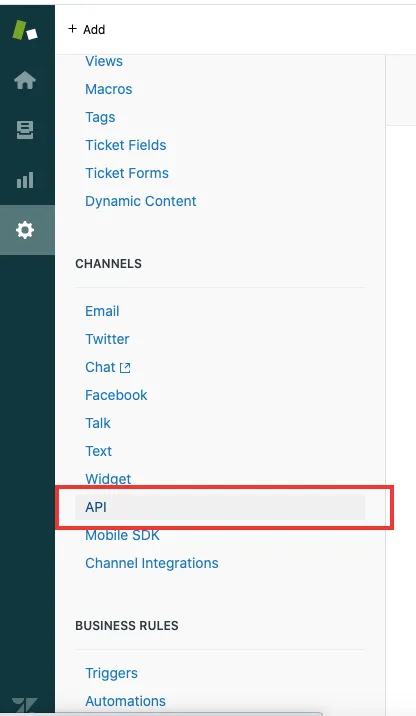Click the Zendesk Z logo at bottom
The height and width of the screenshot is (716, 416).
coord(25,705)
